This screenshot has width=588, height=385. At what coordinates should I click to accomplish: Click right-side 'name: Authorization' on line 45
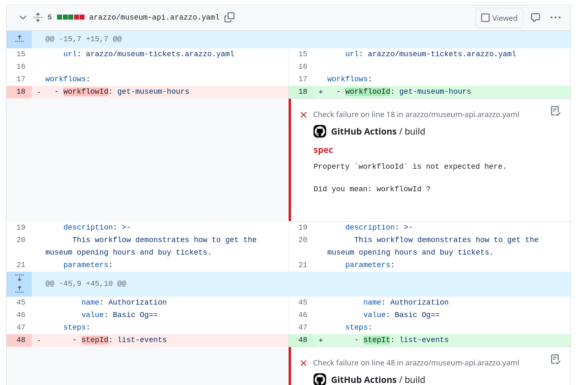[406, 302]
